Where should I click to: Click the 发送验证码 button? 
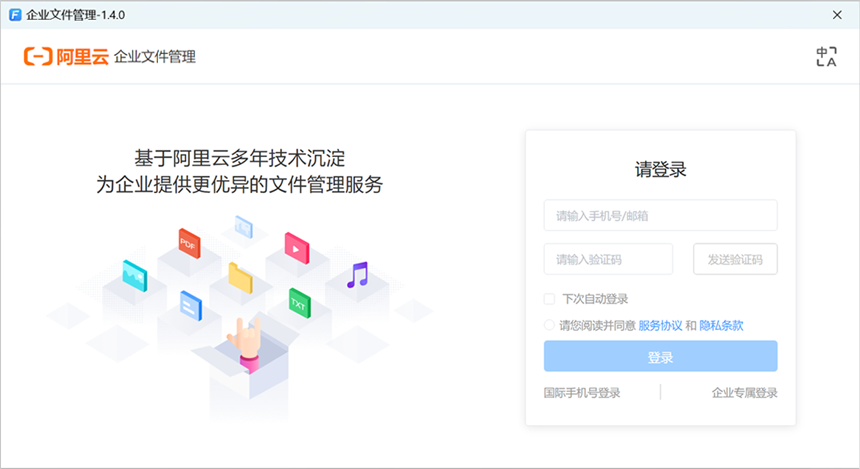[x=735, y=259]
